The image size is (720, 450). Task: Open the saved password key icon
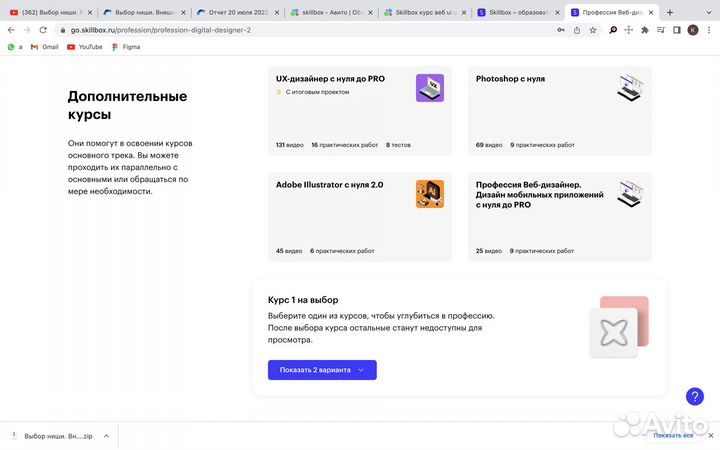point(561,30)
